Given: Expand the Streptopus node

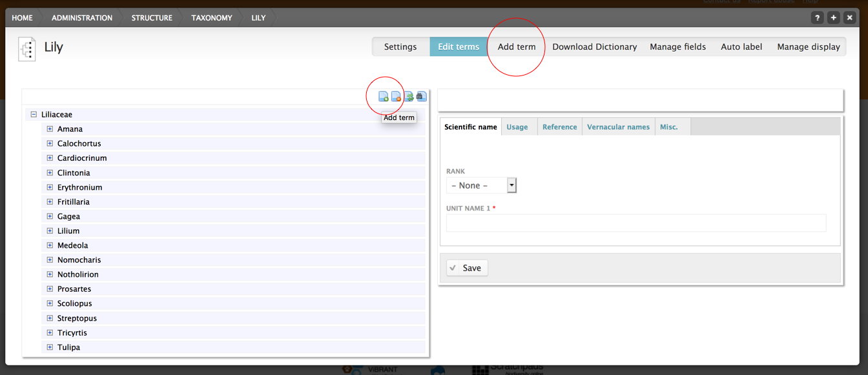Looking at the screenshot, I should pos(50,318).
